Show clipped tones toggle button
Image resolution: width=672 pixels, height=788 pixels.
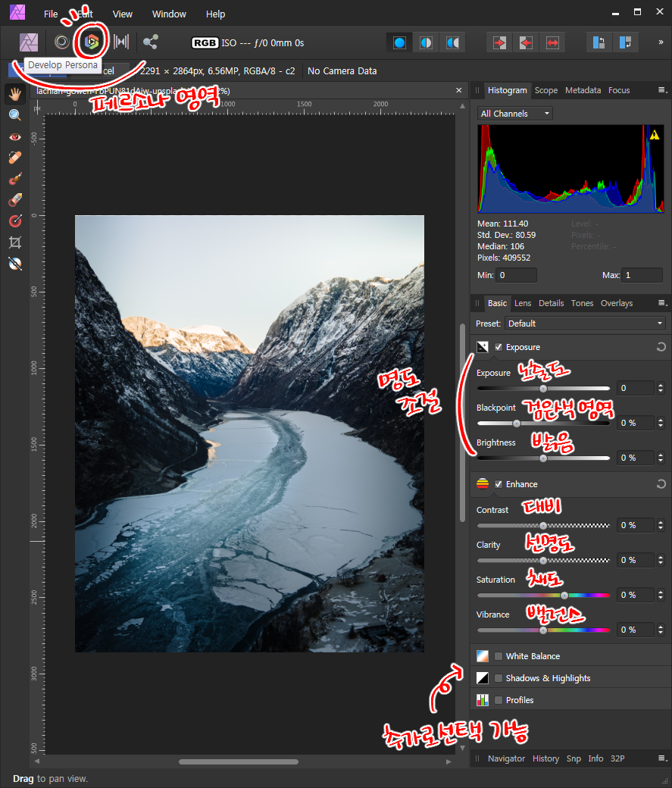[452, 42]
